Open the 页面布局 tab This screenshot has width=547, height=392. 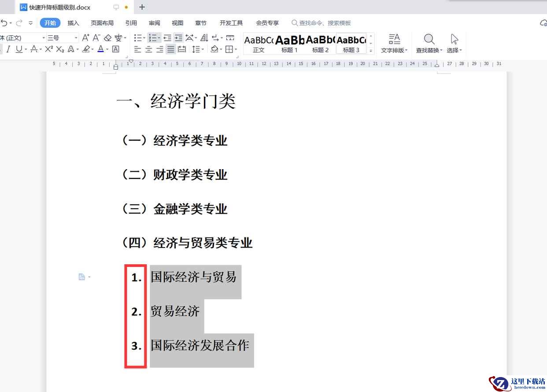pyautogui.click(x=102, y=23)
